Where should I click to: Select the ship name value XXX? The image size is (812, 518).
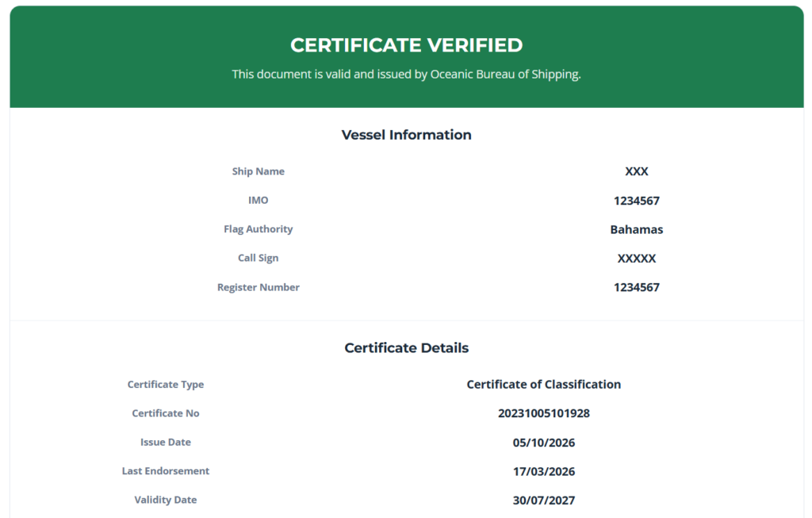[637, 171]
